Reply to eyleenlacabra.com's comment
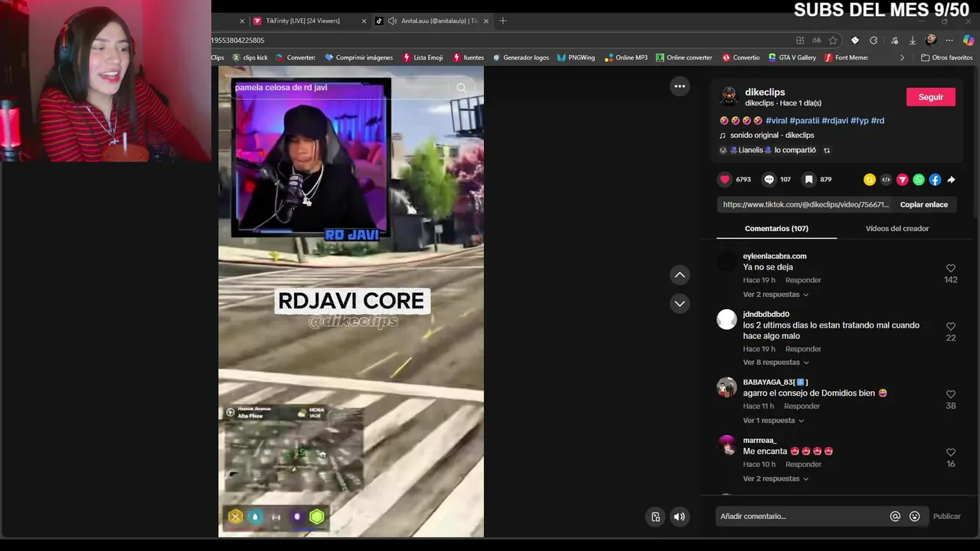 pos(803,281)
